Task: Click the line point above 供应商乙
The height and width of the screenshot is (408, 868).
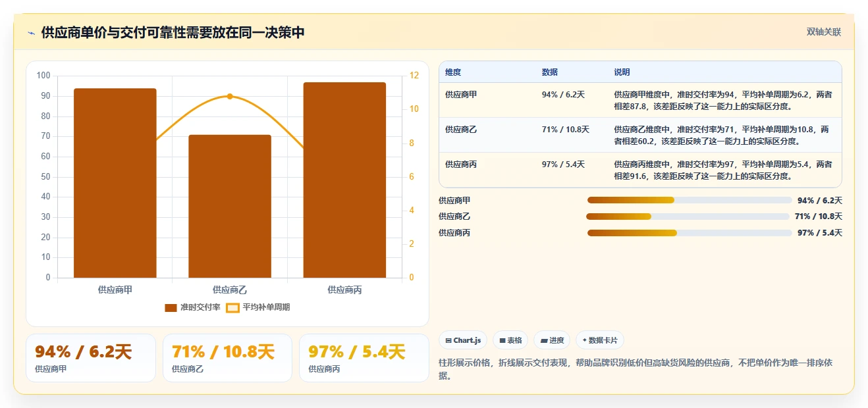Action: point(230,96)
